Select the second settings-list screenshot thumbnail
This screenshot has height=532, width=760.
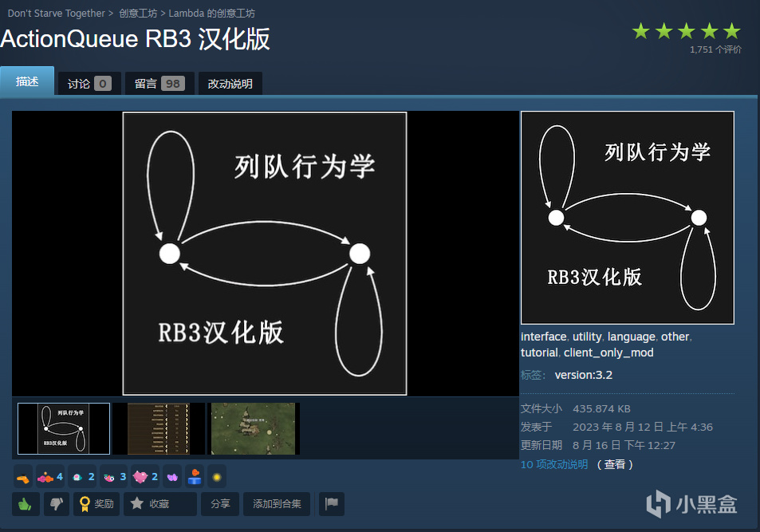click(159, 428)
